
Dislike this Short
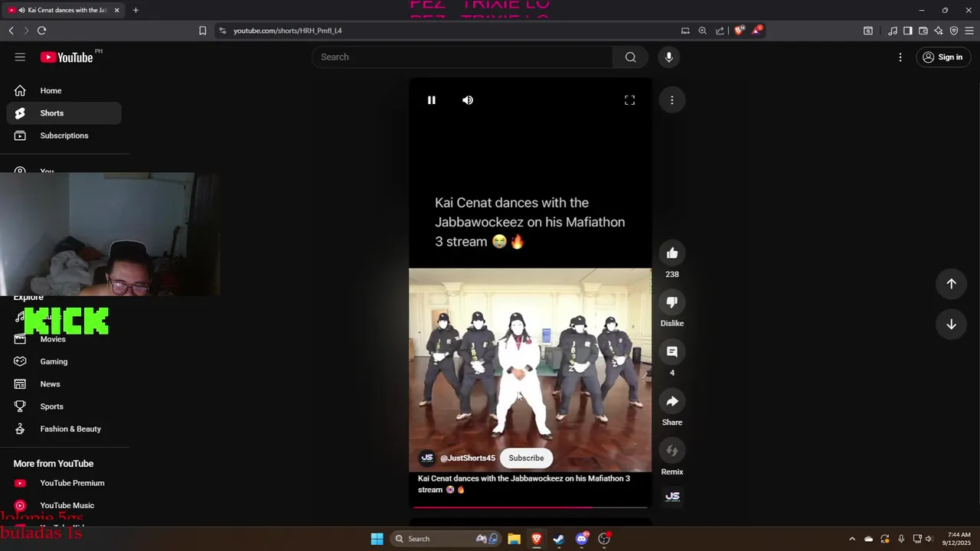click(x=672, y=302)
